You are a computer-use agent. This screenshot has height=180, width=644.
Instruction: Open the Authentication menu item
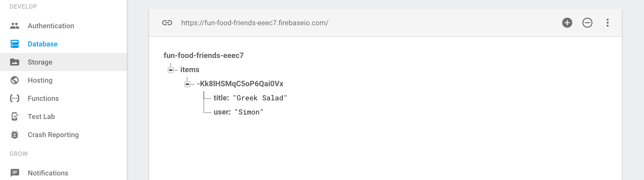click(51, 26)
